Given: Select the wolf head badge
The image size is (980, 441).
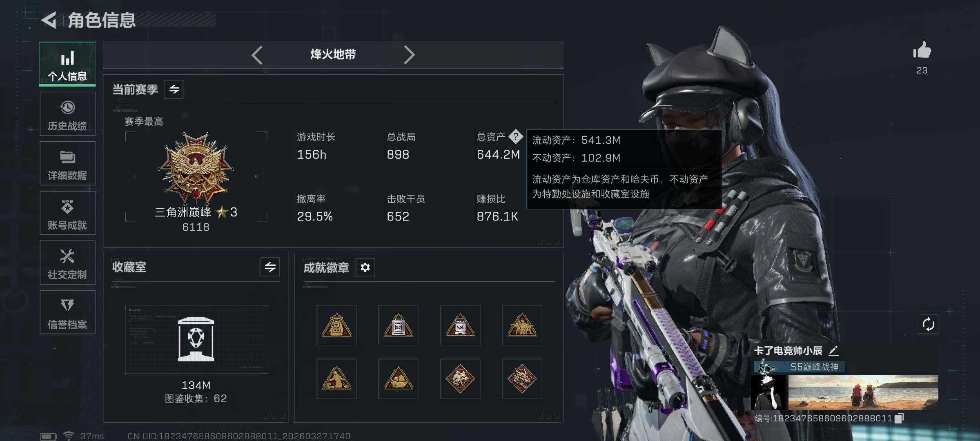Looking at the screenshot, I should coord(460,379).
